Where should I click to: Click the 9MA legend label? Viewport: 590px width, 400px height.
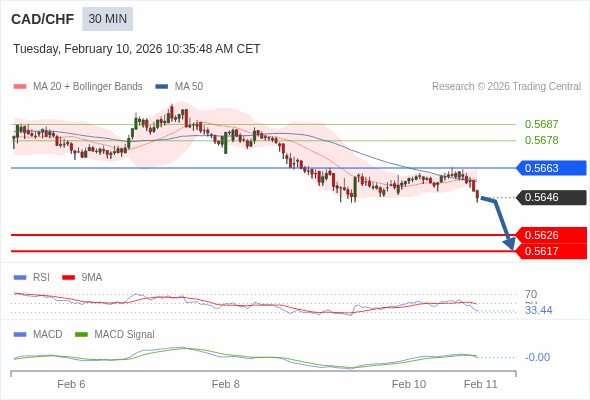coord(92,278)
